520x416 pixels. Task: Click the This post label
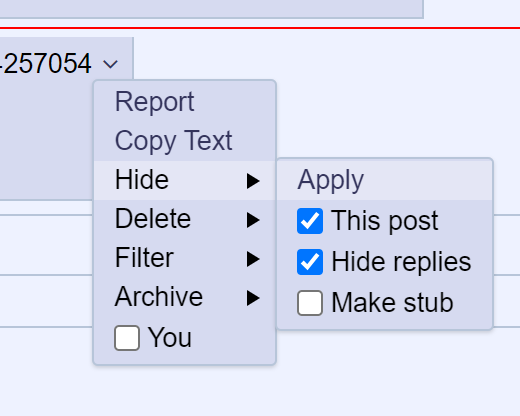pyautogui.click(x=385, y=221)
